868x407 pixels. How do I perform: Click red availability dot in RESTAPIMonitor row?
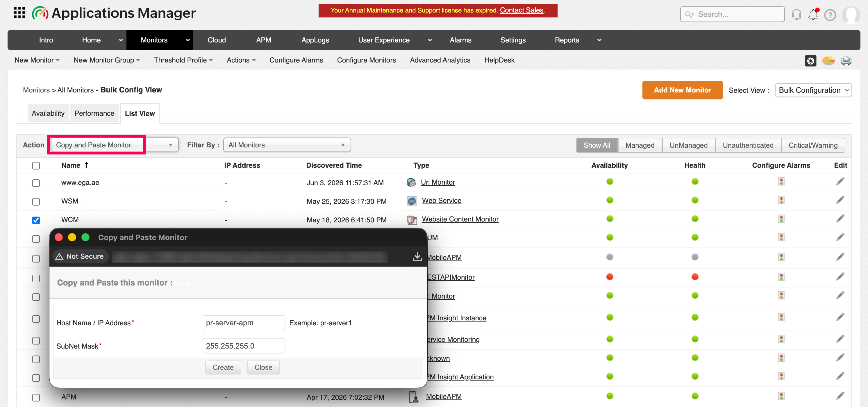point(609,277)
